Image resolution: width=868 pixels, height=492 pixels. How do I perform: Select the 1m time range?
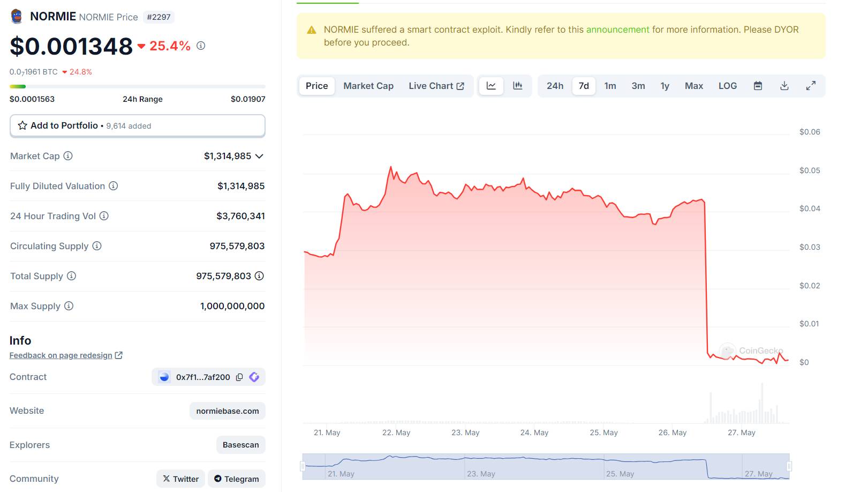click(610, 86)
